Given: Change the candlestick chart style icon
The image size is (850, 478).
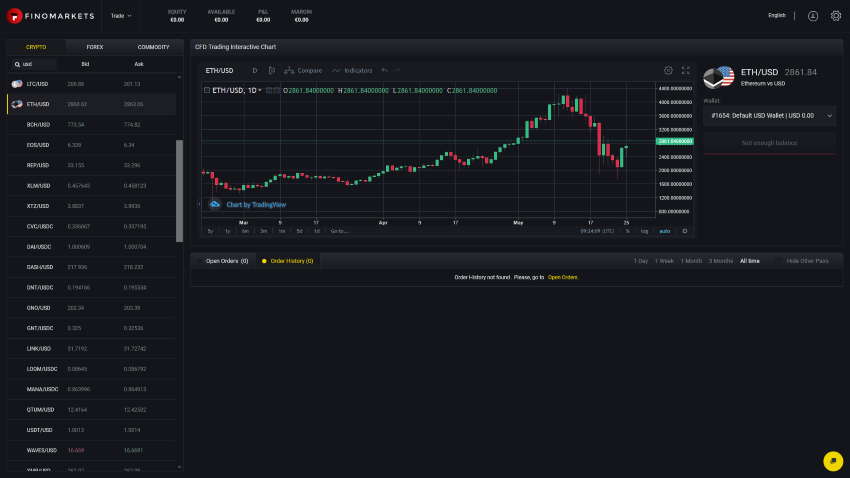Looking at the screenshot, I should click(273, 71).
